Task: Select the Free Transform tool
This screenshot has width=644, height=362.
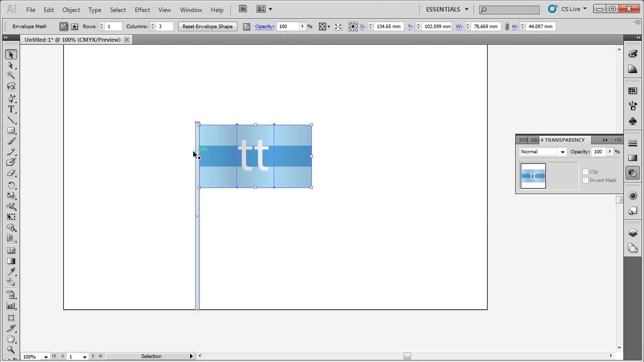Action: coord(11,217)
